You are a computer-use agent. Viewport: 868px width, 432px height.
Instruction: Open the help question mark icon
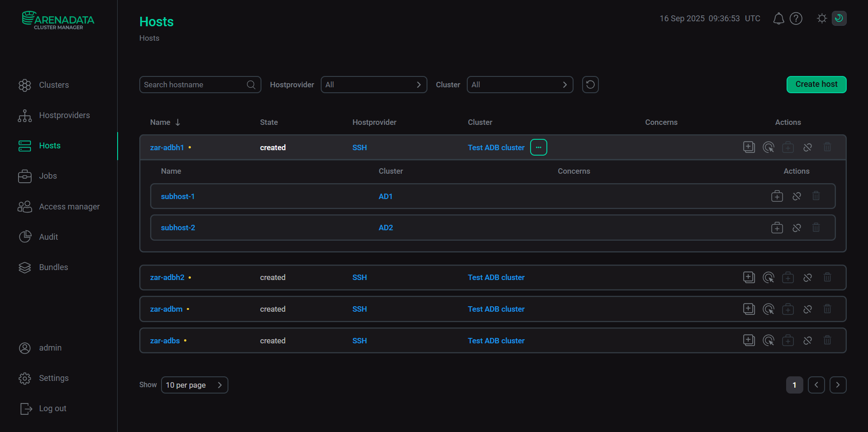point(796,19)
